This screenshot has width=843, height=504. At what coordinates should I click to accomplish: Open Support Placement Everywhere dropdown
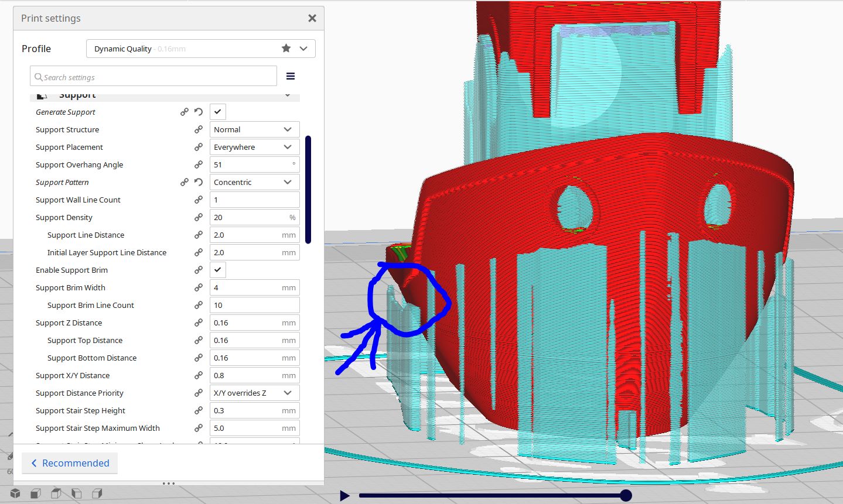(x=254, y=147)
